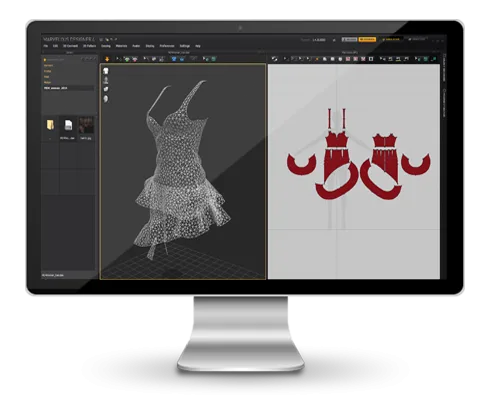The image size is (480, 395).
Task: Open the parent folder icon in library
Action: click(x=50, y=125)
